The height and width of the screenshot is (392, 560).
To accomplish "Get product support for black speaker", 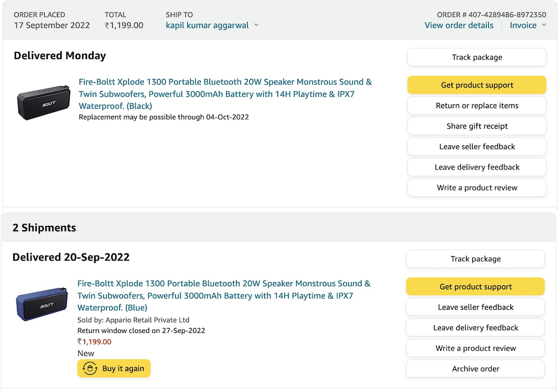I will (x=477, y=85).
